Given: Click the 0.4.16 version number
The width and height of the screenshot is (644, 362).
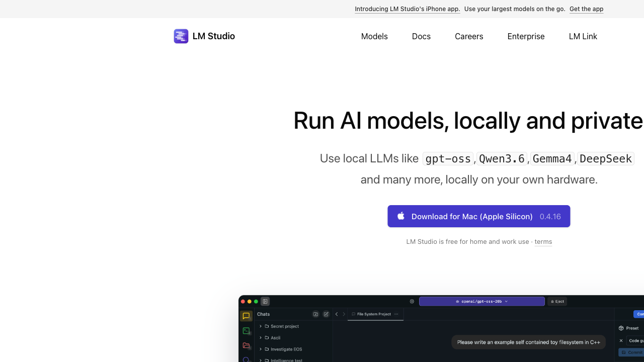Looking at the screenshot, I should click(x=550, y=217).
